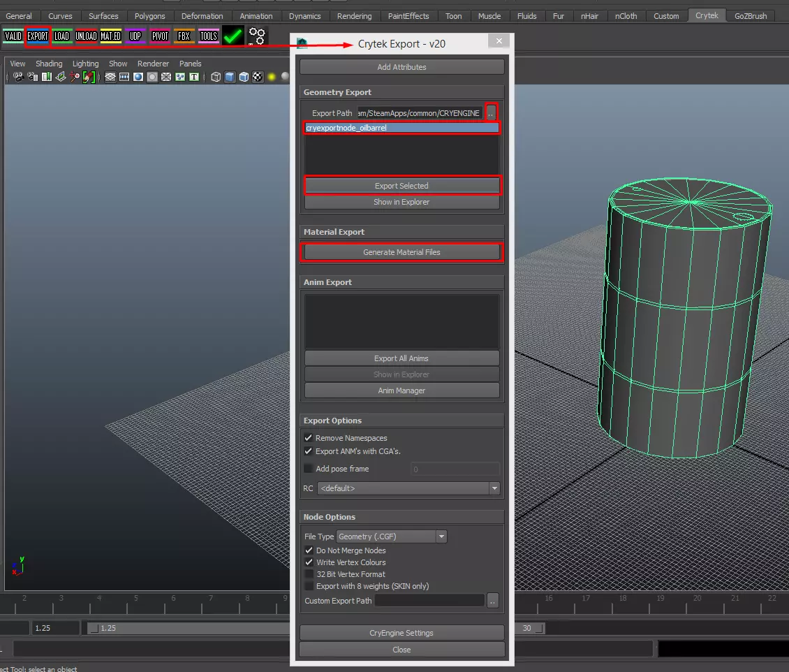The width and height of the screenshot is (789, 672).
Task: Click the Custom Export Path input field
Action: pyautogui.click(x=429, y=601)
